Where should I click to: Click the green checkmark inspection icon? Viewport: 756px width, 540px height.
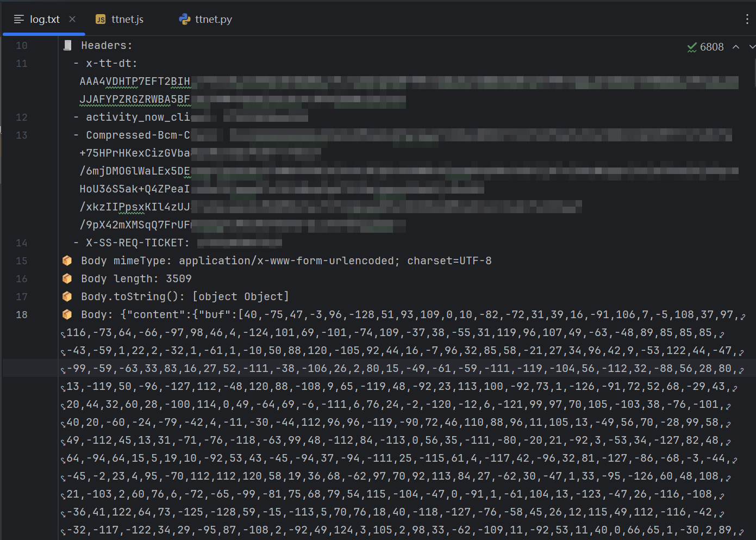coord(692,47)
